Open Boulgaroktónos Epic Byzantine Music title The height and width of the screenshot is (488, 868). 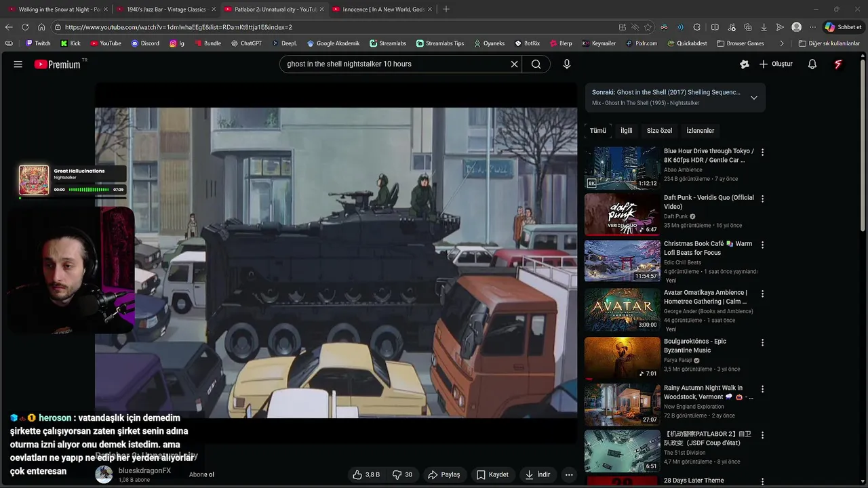coord(695,346)
